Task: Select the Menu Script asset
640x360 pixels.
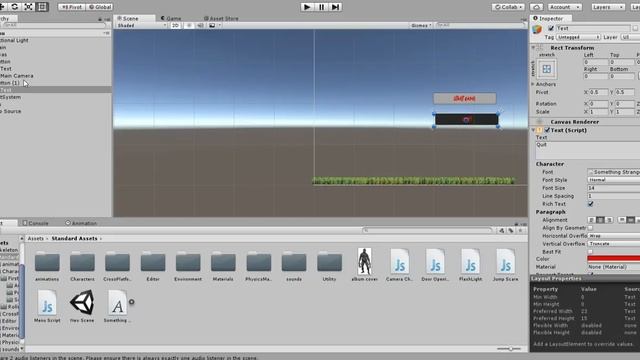Action: pos(47,307)
